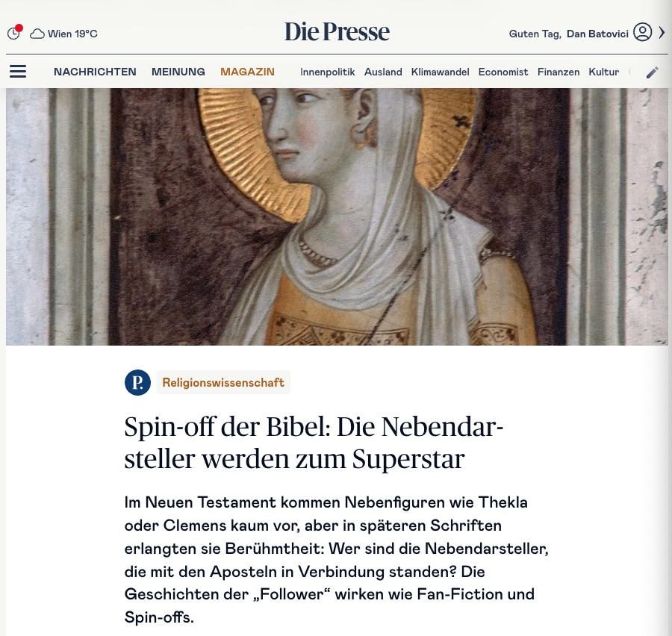672x636 pixels.
Task: Open the MEINUNG section
Action: 178,72
